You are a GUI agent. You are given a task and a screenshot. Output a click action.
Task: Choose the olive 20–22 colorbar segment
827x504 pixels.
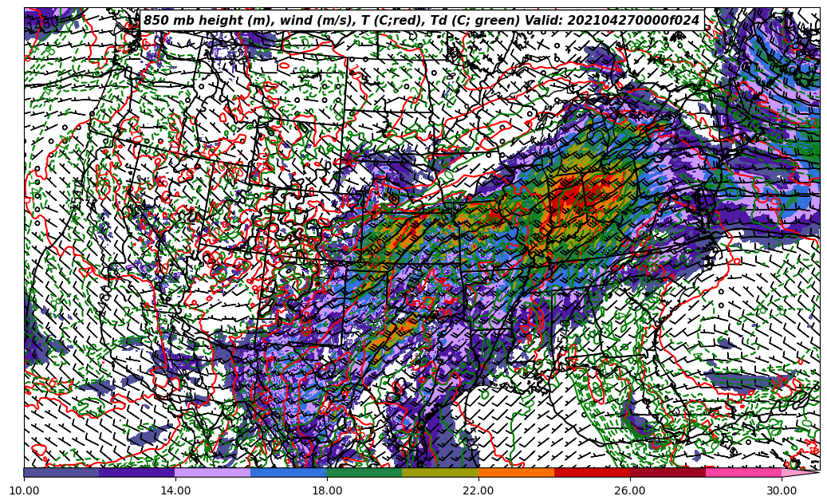coord(440,472)
